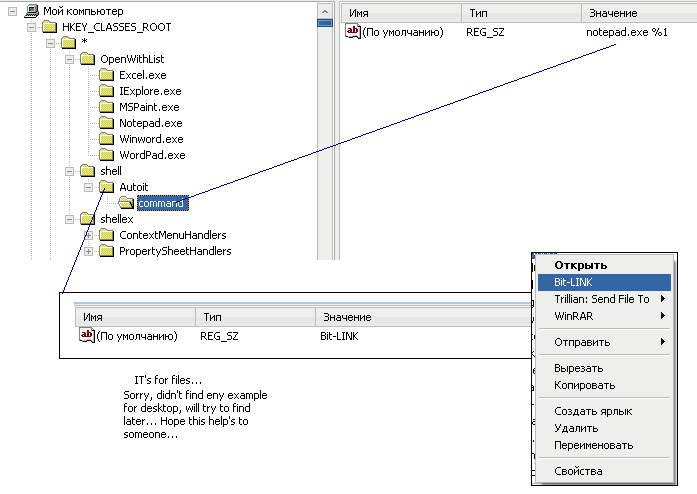Click the My Computer icon in tree
This screenshot has width=697, height=494.
pos(32,11)
